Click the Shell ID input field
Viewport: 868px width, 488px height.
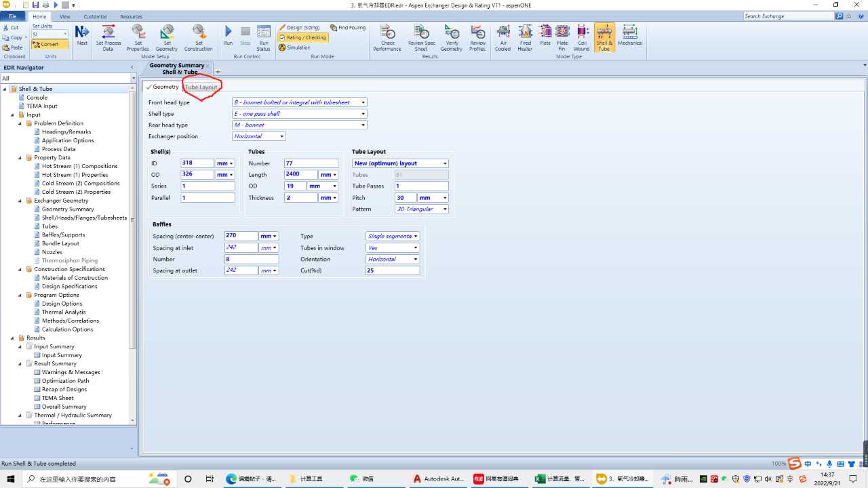coord(197,163)
